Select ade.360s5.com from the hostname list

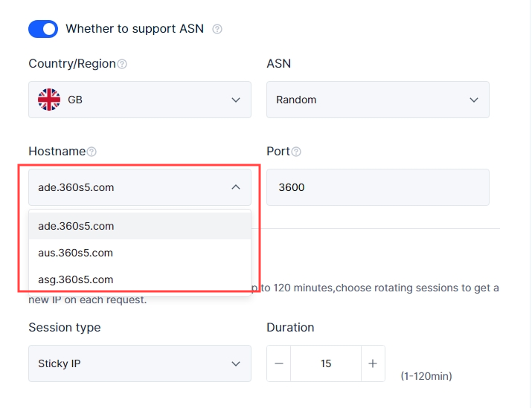77,226
